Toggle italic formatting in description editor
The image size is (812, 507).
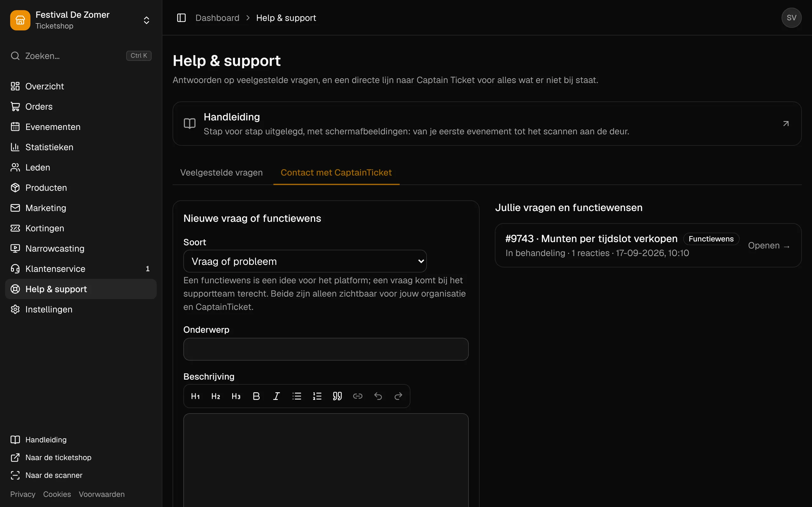(277, 396)
